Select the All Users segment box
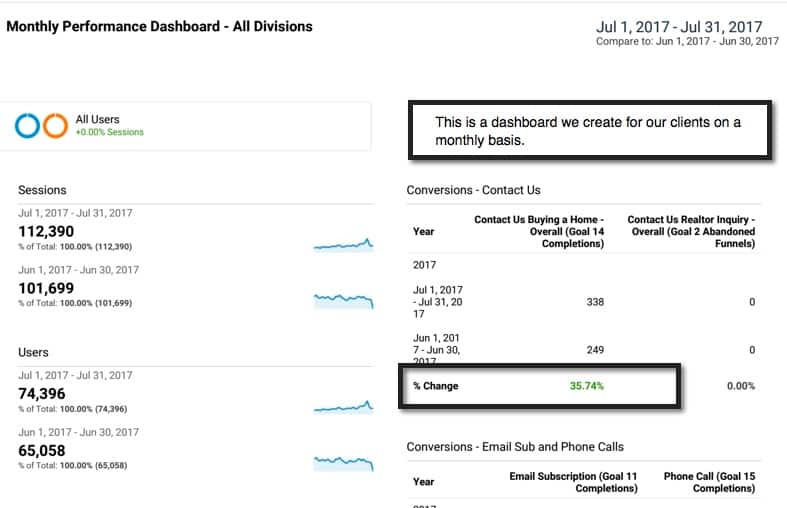 pos(188,126)
